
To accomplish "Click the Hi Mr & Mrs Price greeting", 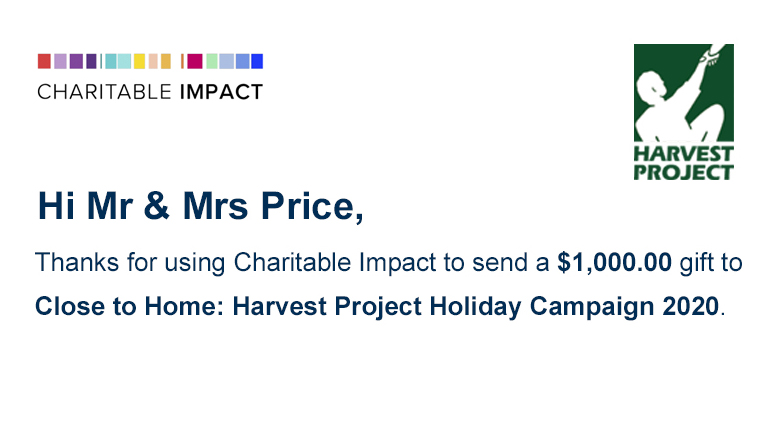I will [x=200, y=206].
